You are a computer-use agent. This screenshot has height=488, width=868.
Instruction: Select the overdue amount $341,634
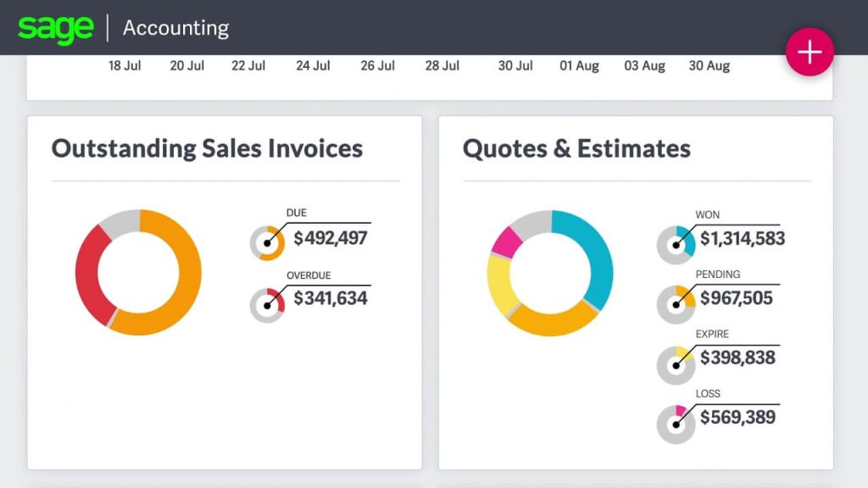[330, 298]
